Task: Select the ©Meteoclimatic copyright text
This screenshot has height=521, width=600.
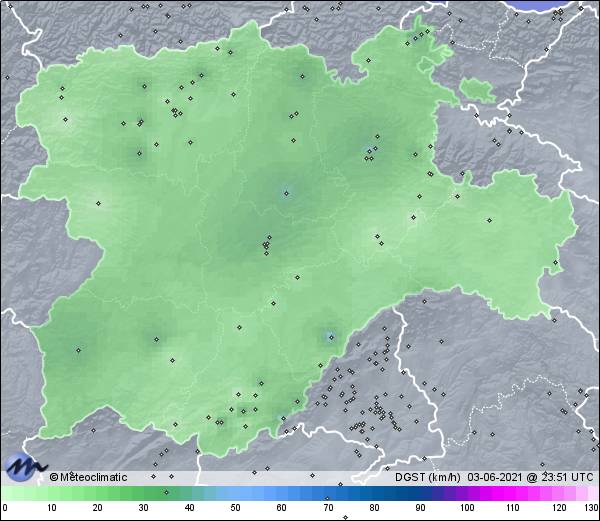Action: (x=89, y=477)
